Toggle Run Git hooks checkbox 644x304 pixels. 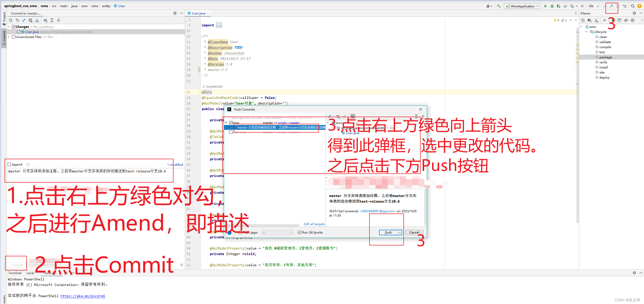(x=300, y=232)
